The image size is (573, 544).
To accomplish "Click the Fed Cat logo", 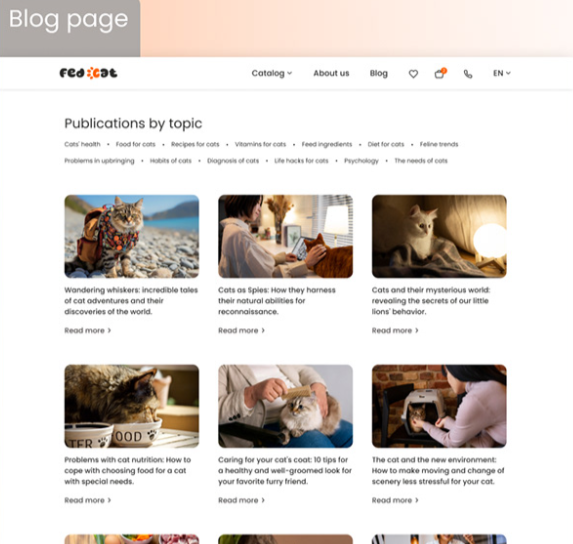I will coord(88,73).
